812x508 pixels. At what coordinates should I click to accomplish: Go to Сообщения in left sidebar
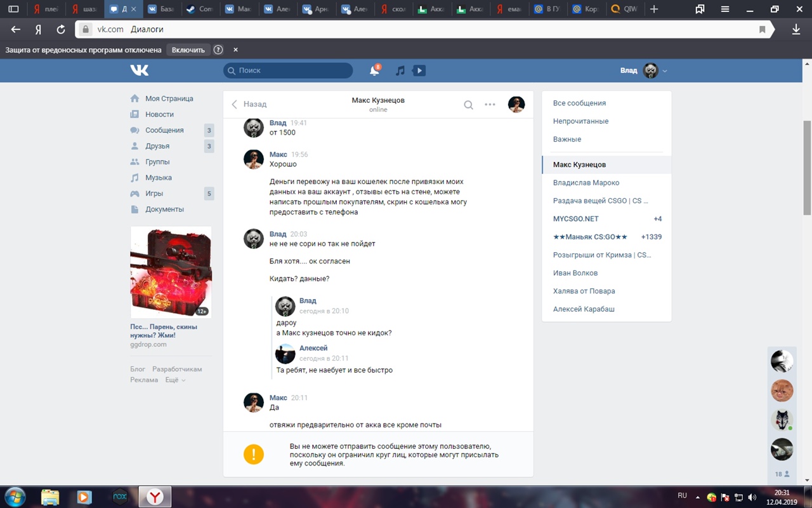[164, 130]
